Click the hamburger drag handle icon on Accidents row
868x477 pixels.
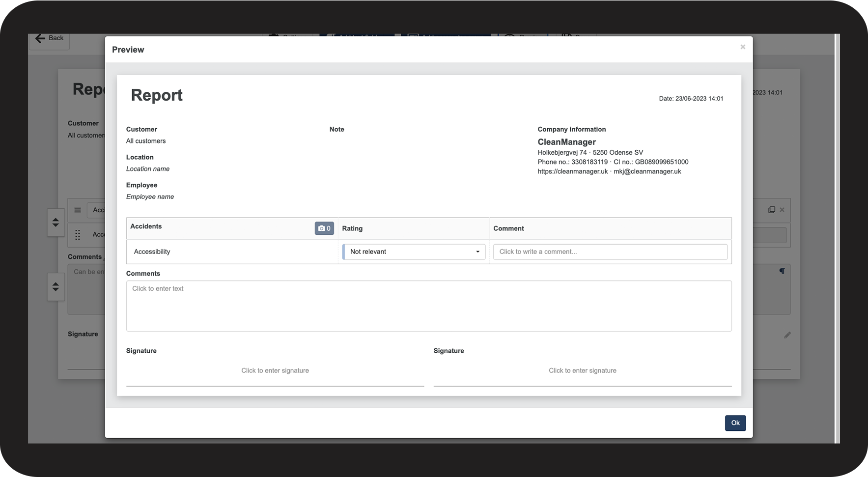[x=78, y=210]
